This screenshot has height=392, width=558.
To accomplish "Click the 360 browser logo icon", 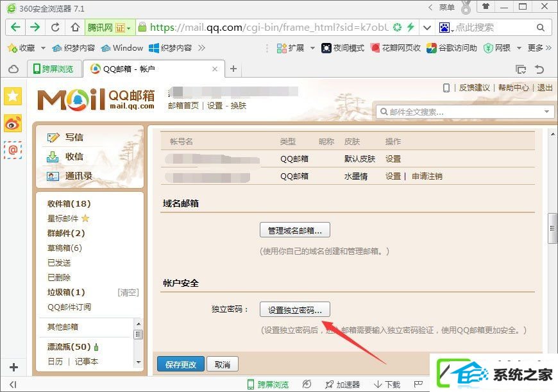I will click(x=12, y=8).
